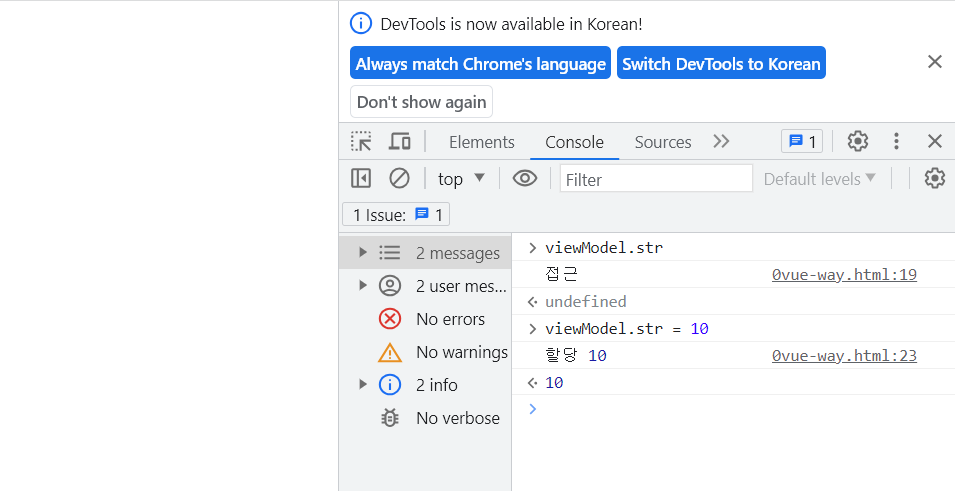Dismiss the language notification banner

point(935,62)
